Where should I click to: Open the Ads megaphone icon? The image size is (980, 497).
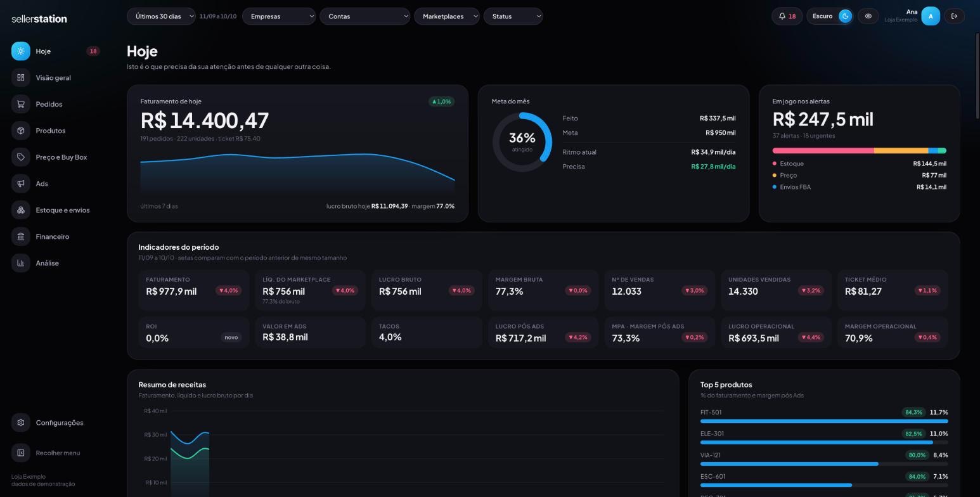tap(21, 184)
